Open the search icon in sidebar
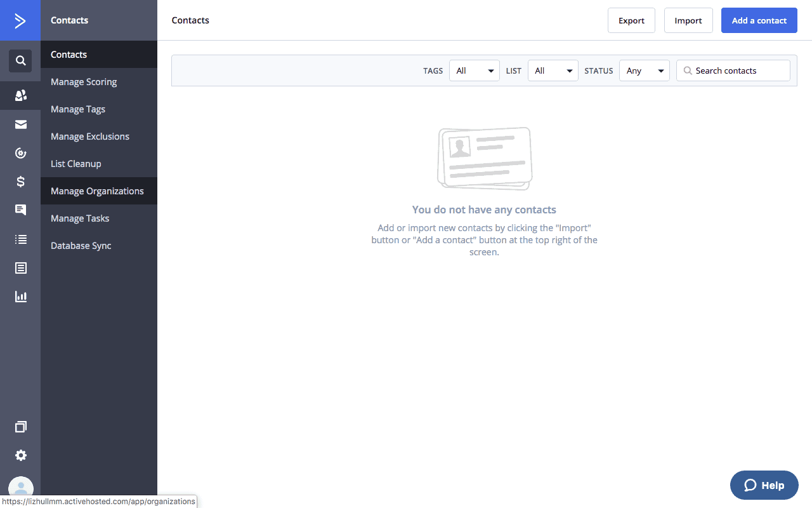This screenshot has width=812, height=508. click(20, 61)
